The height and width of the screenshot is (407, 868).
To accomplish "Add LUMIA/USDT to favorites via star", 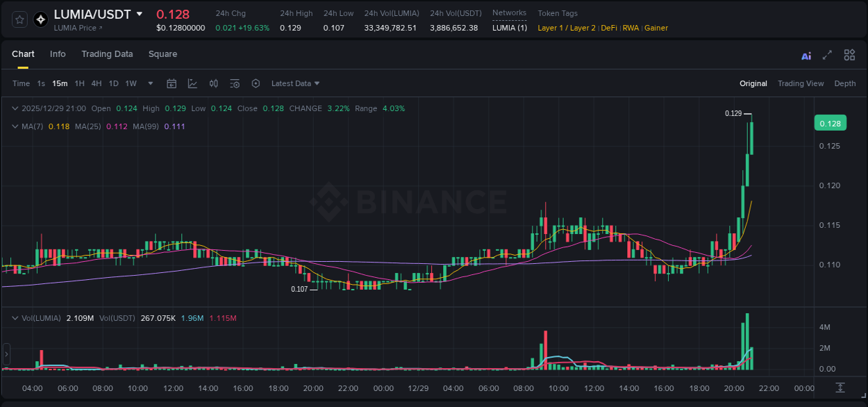I will [19, 19].
